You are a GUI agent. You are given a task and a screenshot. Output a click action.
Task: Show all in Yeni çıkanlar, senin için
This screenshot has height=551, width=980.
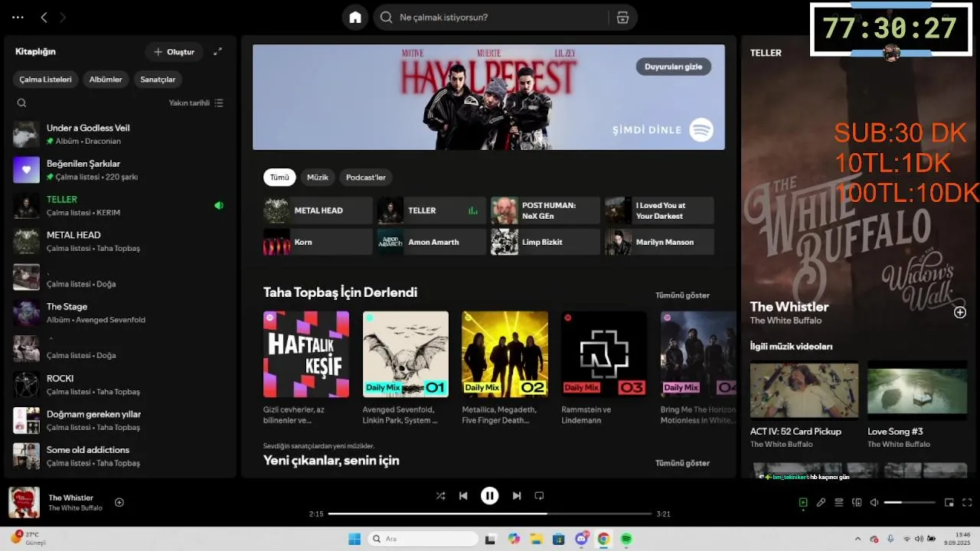[x=682, y=463]
